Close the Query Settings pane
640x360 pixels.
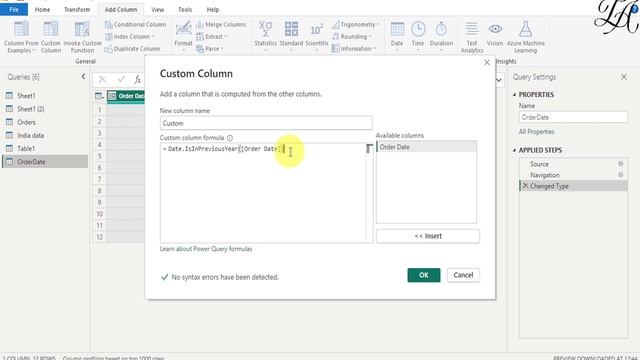[x=624, y=77]
